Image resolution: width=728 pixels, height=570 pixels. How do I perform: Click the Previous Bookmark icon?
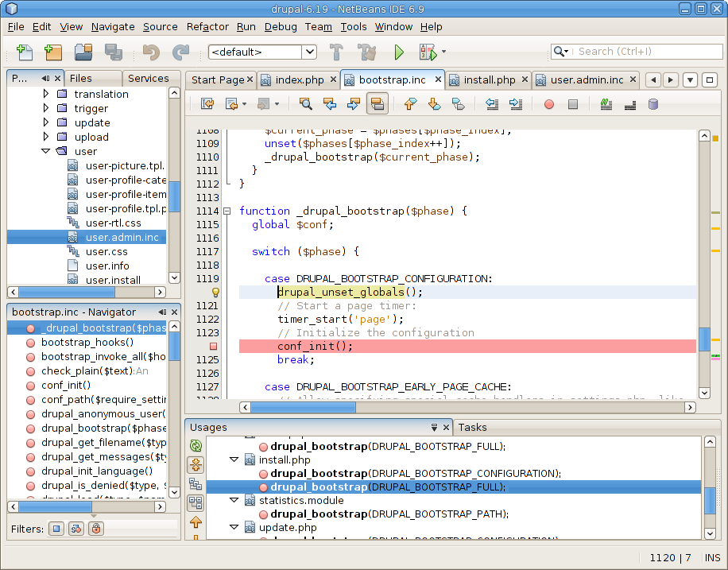click(x=410, y=103)
